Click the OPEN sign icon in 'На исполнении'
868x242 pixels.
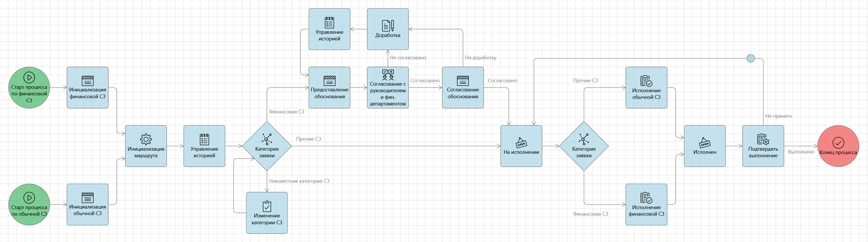click(x=521, y=143)
